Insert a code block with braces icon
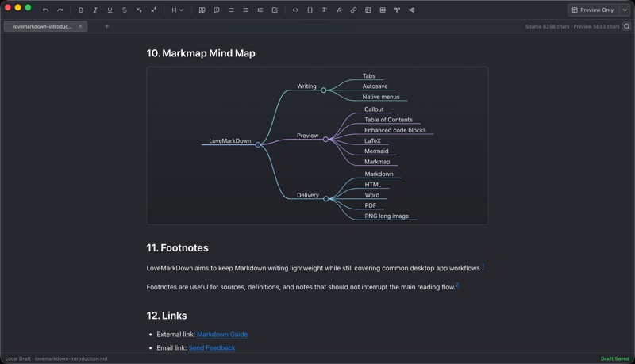Screen dimensions: 635x364 (x=310, y=10)
